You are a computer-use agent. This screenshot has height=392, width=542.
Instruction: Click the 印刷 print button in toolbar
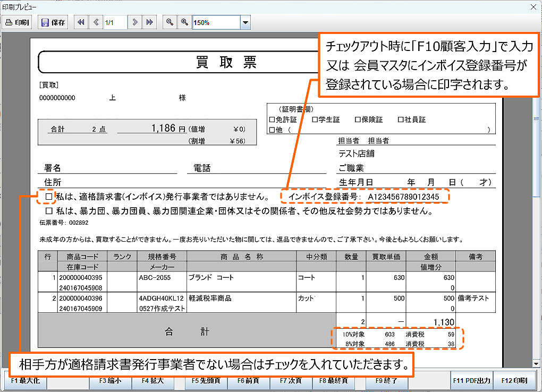click(18, 22)
